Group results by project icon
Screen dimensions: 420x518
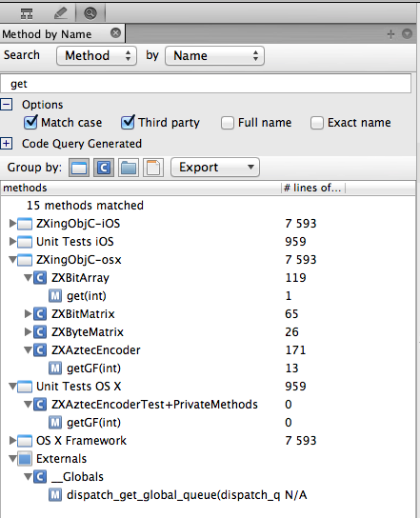tap(79, 168)
